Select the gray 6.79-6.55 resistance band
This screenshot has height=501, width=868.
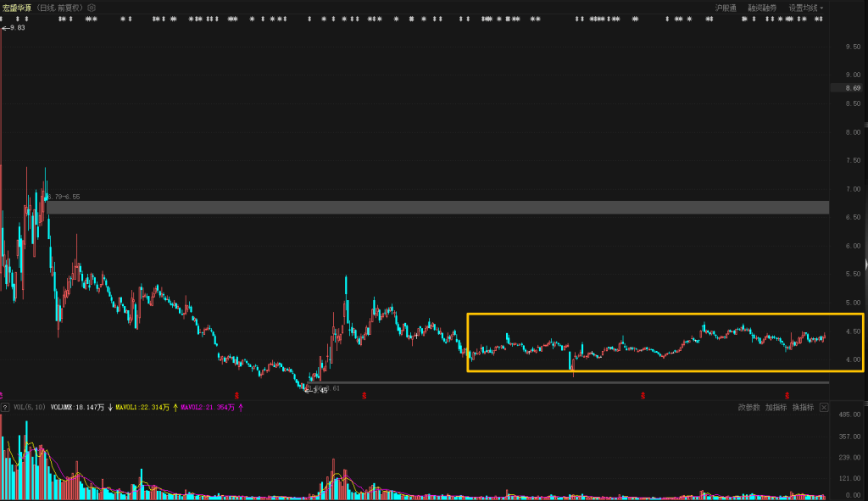point(424,208)
